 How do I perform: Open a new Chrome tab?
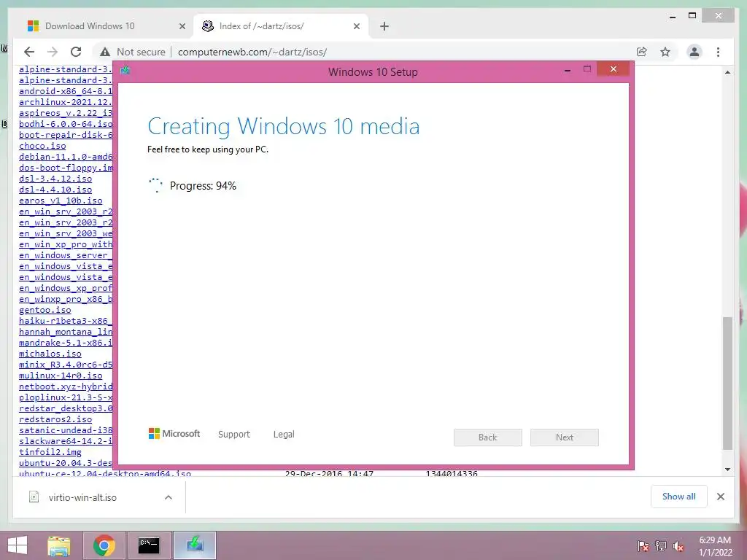[384, 26]
